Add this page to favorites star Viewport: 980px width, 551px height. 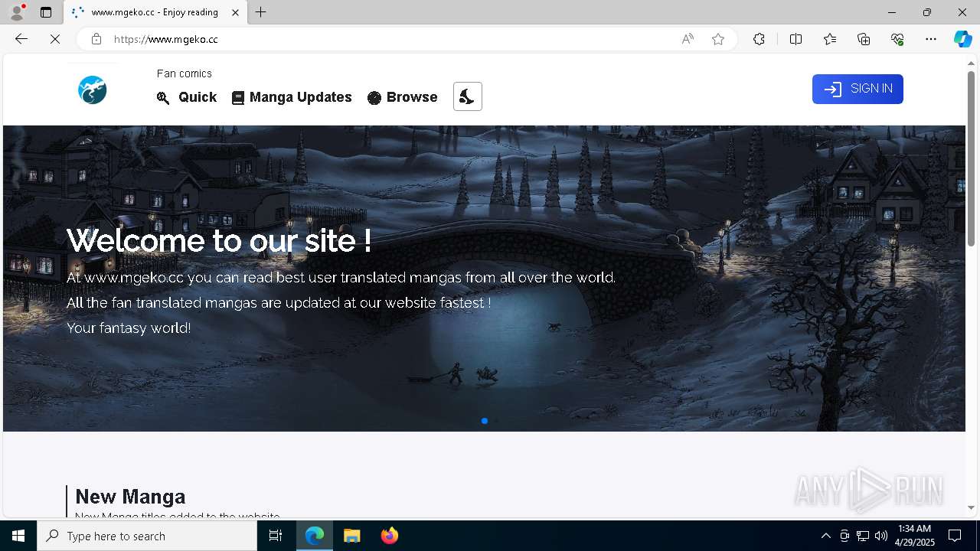pyautogui.click(x=718, y=39)
